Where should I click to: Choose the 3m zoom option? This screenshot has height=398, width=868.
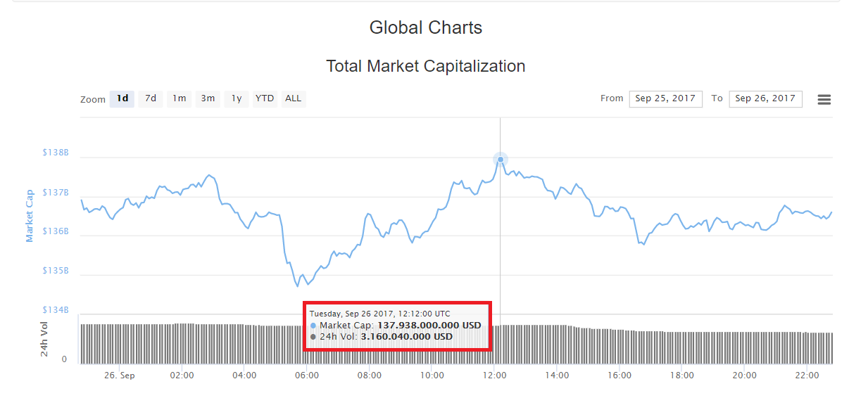pos(208,98)
